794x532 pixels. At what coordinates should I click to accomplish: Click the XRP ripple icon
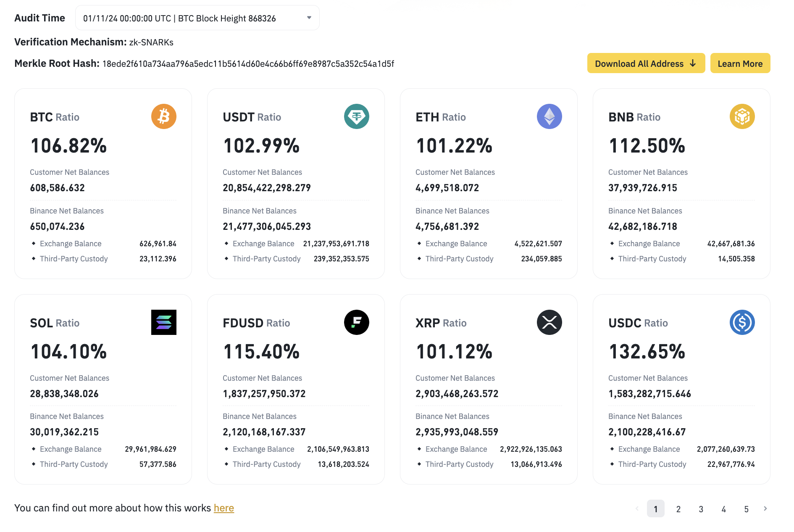549,322
